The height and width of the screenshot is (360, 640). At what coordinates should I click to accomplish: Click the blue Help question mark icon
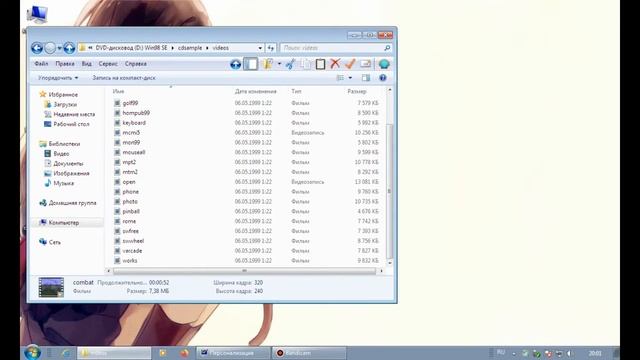point(383,78)
